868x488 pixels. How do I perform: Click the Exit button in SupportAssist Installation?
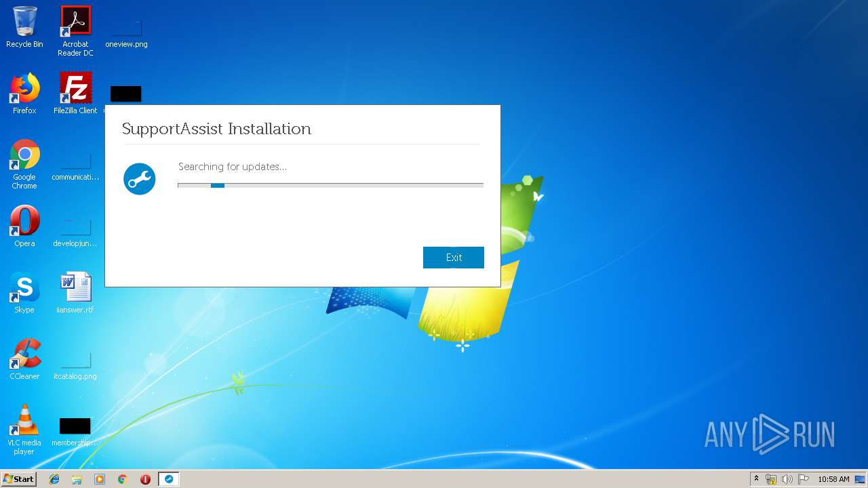pyautogui.click(x=454, y=258)
